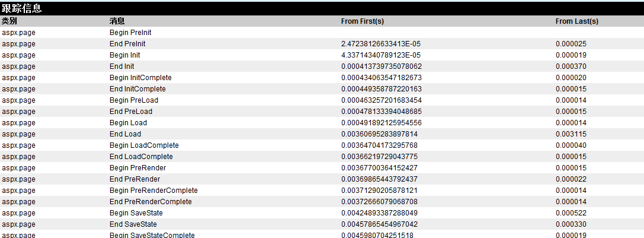Select the Begin PreInit message
The height and width of the screenshot is (238, 644).
click(x=130, y=33)
